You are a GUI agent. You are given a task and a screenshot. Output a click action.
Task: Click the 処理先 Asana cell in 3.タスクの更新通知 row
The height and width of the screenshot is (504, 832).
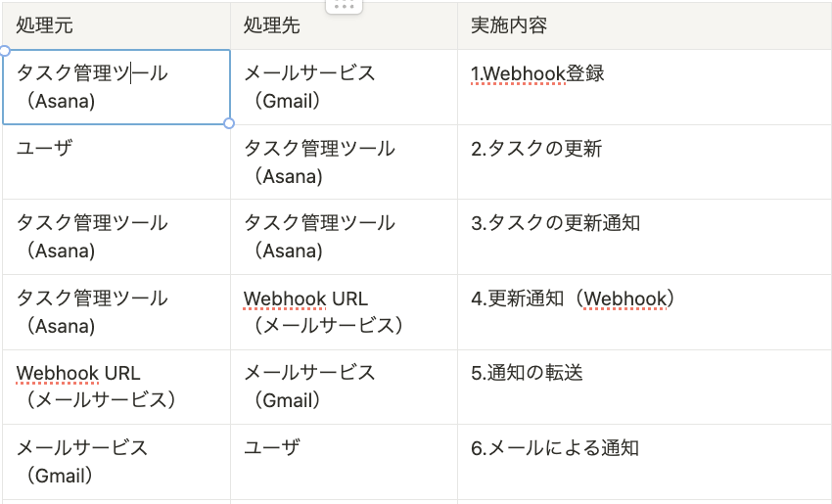tap(344, 237)
